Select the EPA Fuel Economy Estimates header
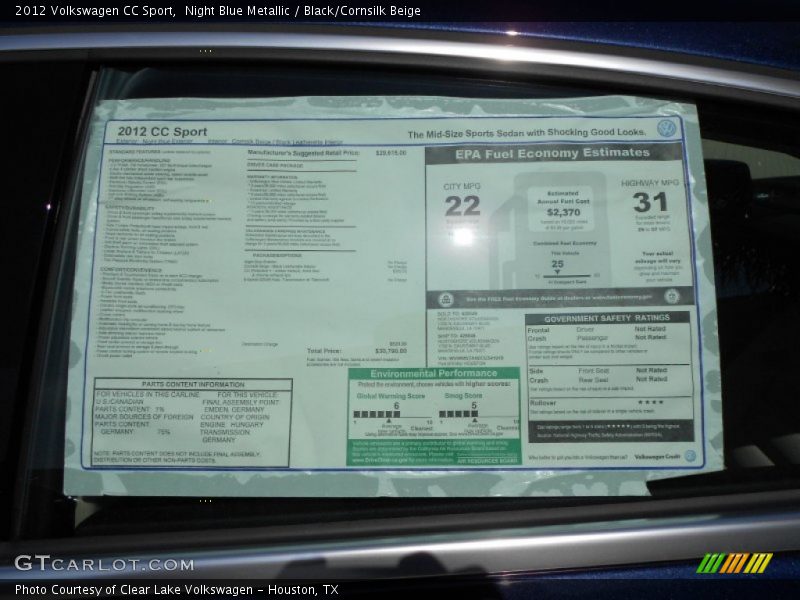 click(551, 153)
